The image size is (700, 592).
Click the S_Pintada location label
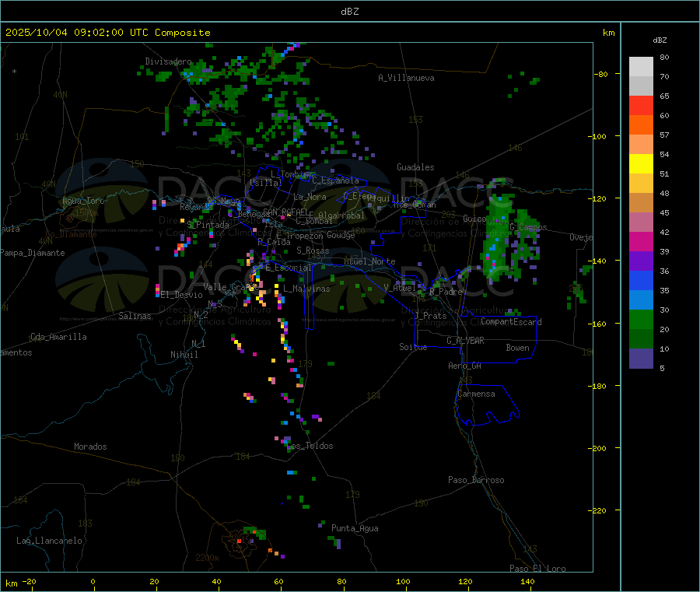pyautogui.click(x=208, y=225)
